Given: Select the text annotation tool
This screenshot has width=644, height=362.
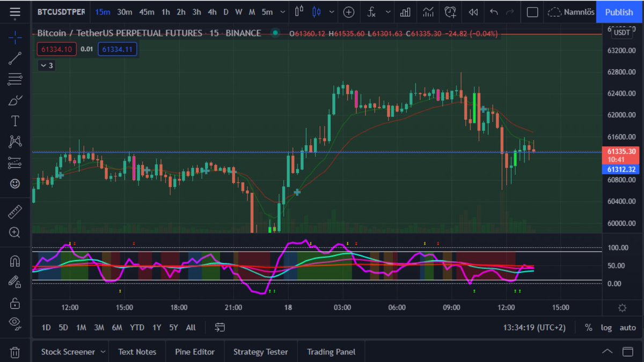Looking at the screenshot, I should 15,121.
